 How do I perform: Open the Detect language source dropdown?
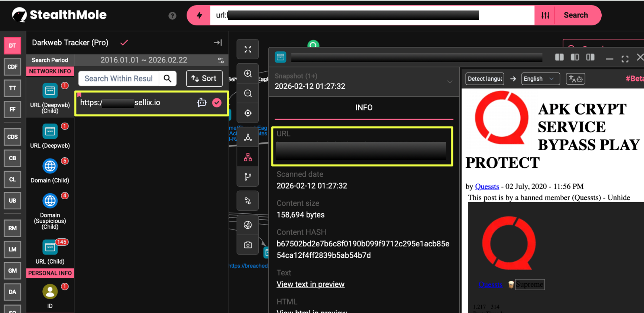pos(485,79)
